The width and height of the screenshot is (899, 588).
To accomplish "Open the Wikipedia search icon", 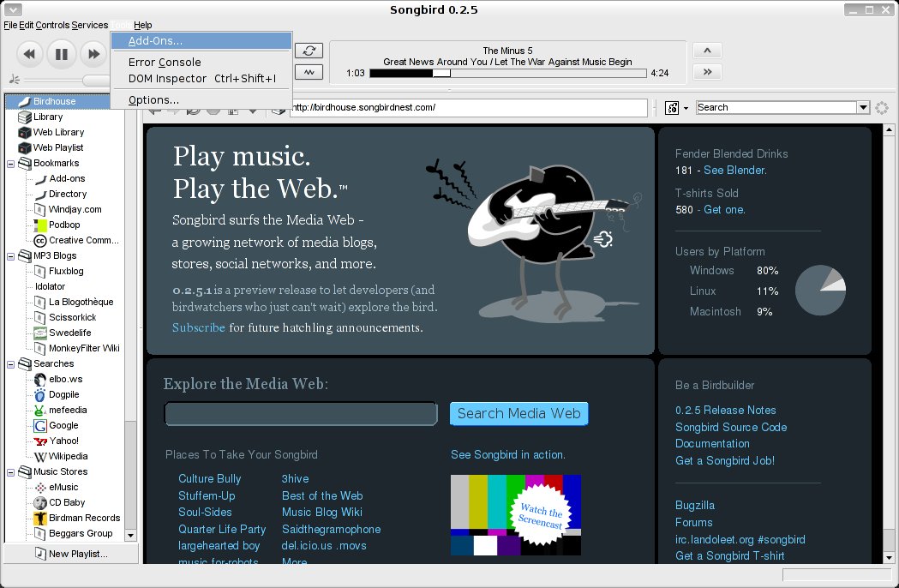I will pyautogui.click(x=40, y=457).
